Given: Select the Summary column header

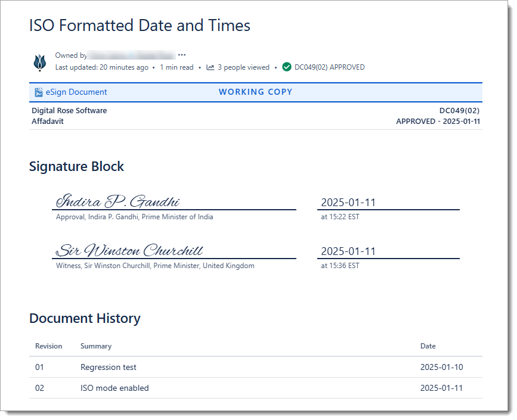Looking at the screenshot, I should coord(96,346).
